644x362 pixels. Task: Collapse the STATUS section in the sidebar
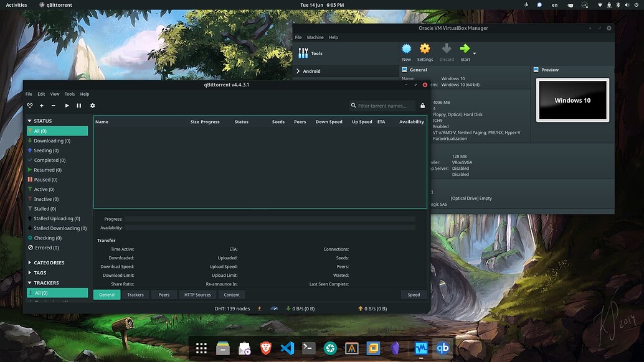click(x=29, y=121)
